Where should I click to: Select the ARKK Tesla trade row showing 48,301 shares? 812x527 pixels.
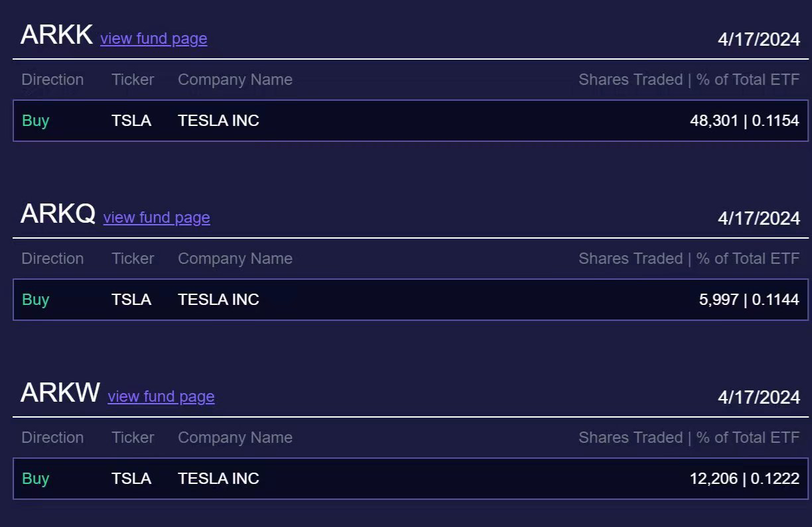410,121
